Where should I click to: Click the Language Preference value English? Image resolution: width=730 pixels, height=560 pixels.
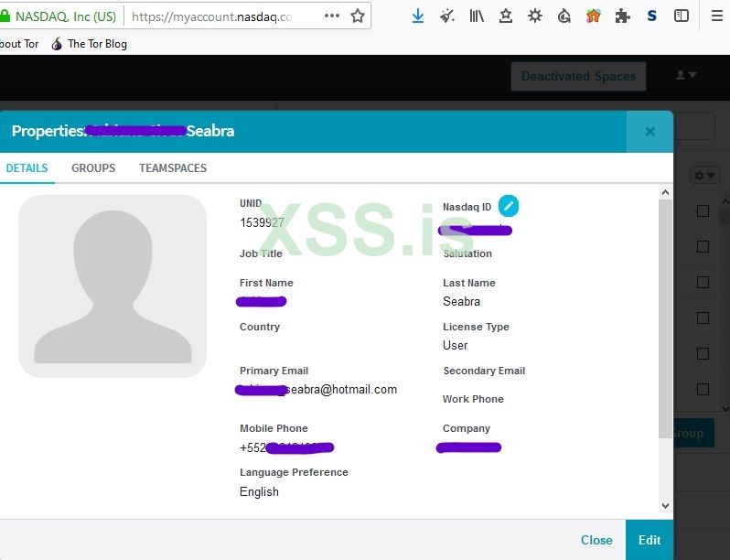pos(259,492)
